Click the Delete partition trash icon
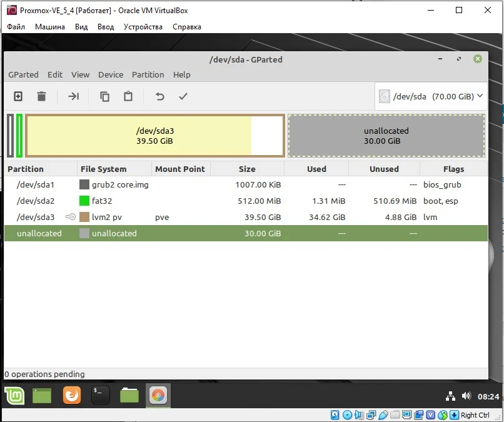This screenshot has height=422, width=504. point(41,96)
